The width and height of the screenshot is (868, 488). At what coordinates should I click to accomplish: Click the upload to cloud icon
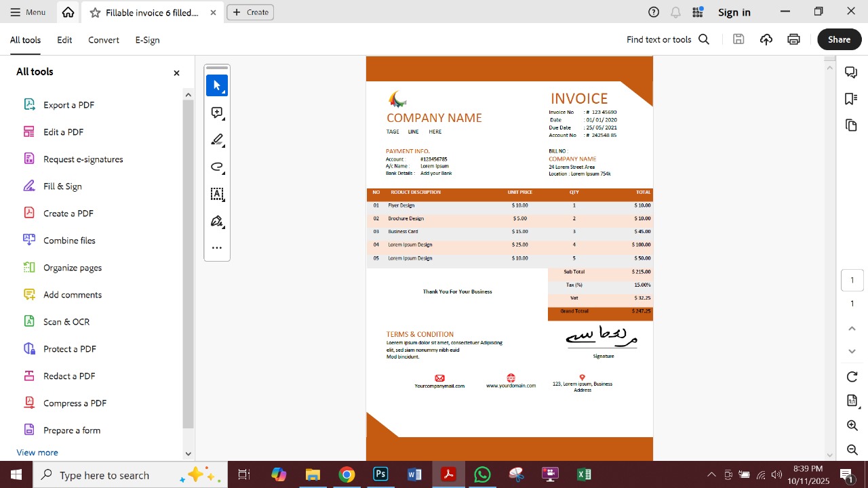point(766,39)
